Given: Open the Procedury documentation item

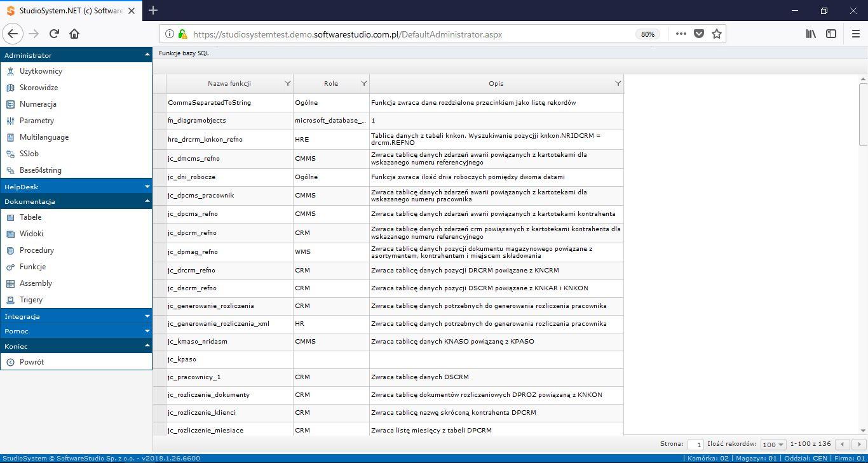Looking at the screenshot, I should 36,250.
